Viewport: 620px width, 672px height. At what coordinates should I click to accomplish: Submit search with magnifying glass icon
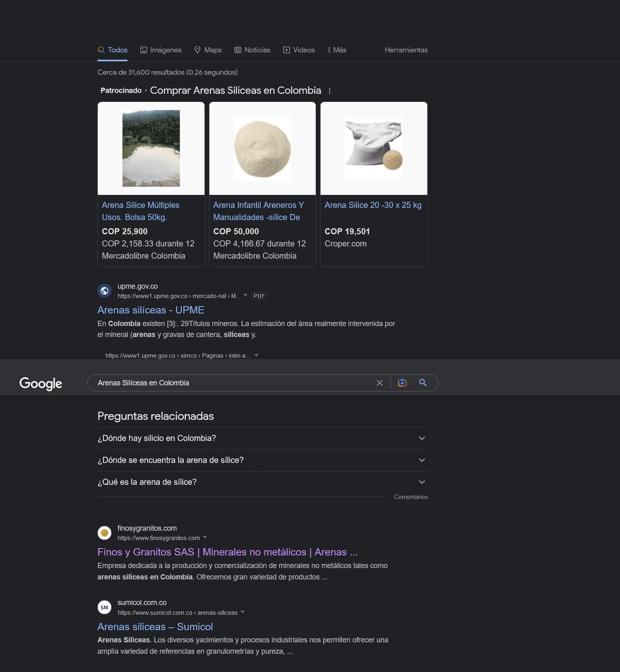click(x=423, y=383)
